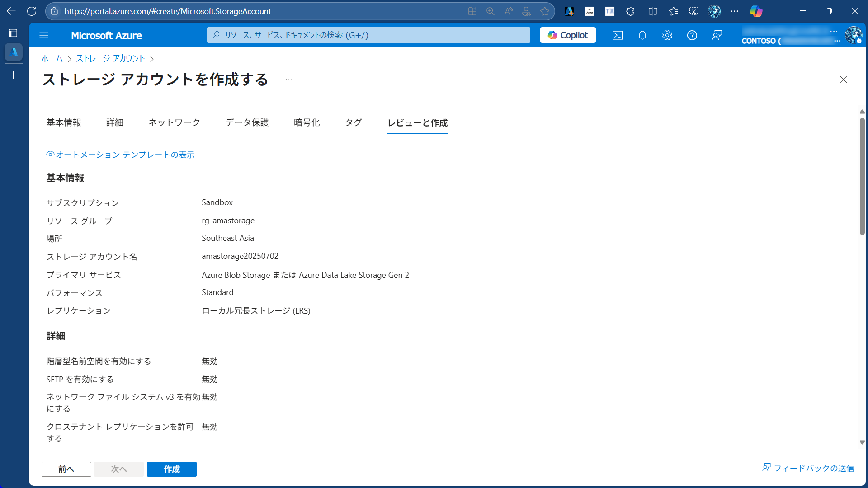868x488 pixels.
Task: Select the rg-amastorage value text
Action: click(x=228, y=221)
